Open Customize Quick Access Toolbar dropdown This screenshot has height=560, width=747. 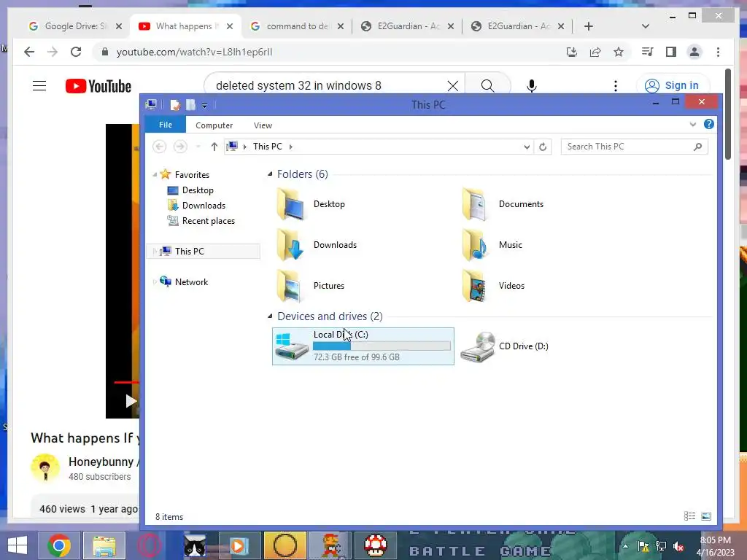pos(204,105)
